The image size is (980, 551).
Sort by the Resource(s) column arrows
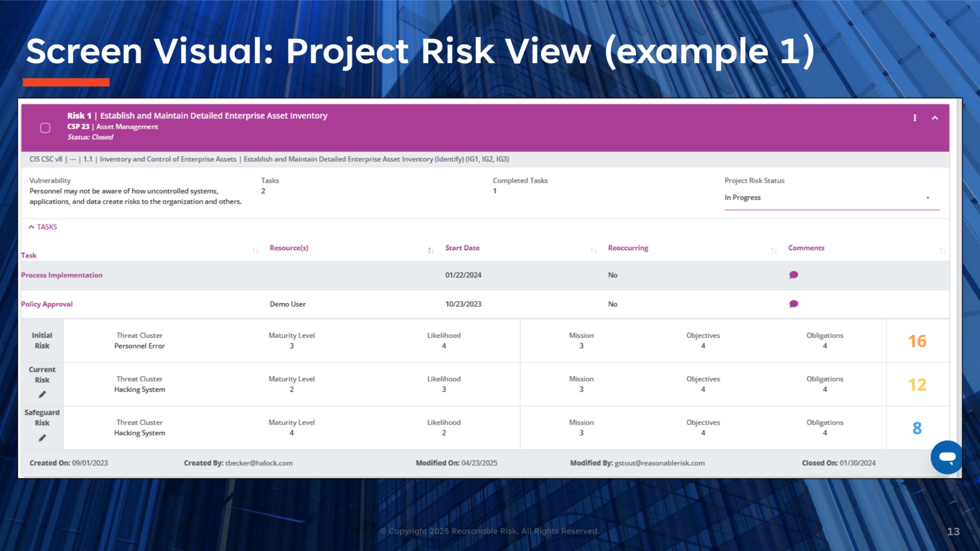[x=430, y=250]
